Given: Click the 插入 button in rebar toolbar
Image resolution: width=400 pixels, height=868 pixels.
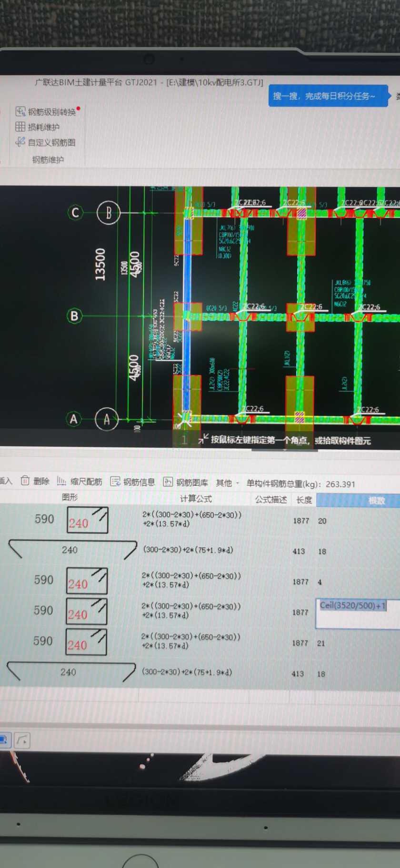Looking at the screenshot, I should pyautogui.click(x=6, y=481).
